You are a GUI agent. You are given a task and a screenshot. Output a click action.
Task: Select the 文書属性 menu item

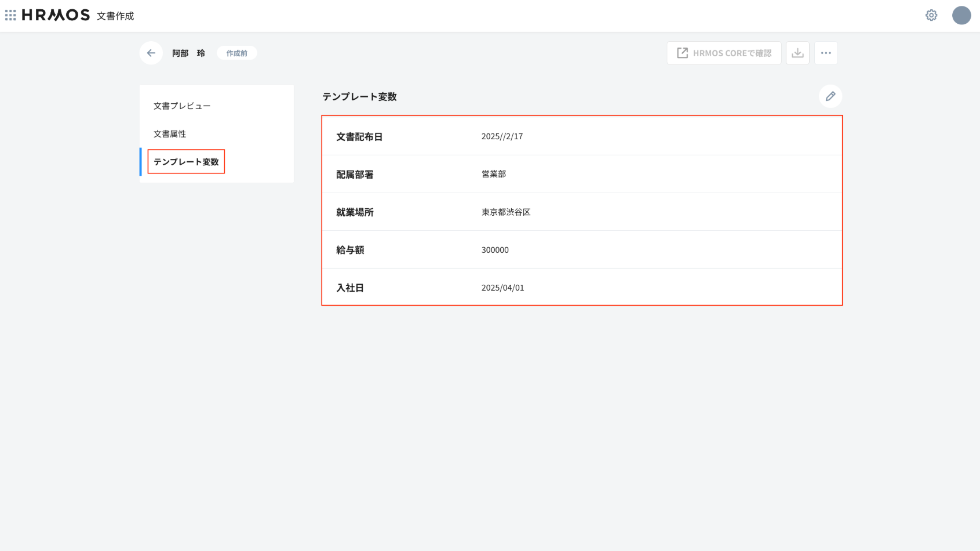tap(170, 134)
